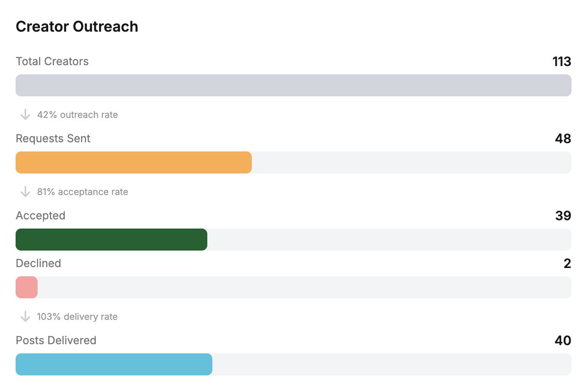Screen dimensions: 588x391
Task: Click the Creator Outreach heading
Action: [x=77, y=27]
